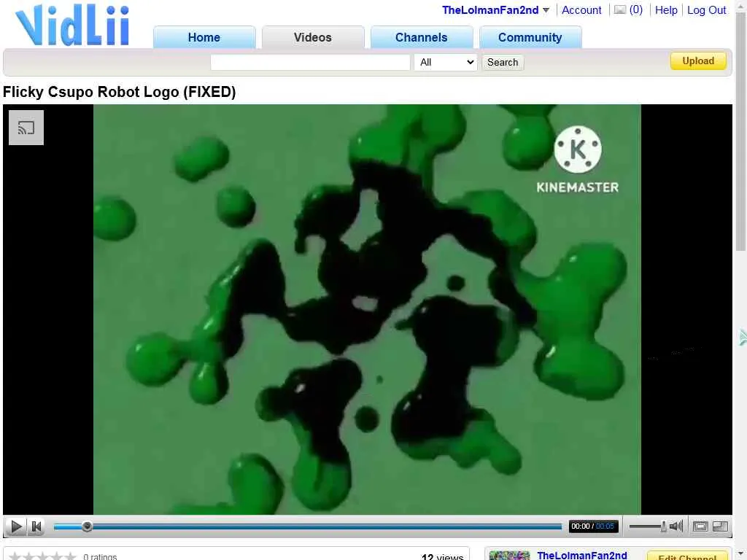Click the Search button
The image size is (747, 560).
[503, 63]
